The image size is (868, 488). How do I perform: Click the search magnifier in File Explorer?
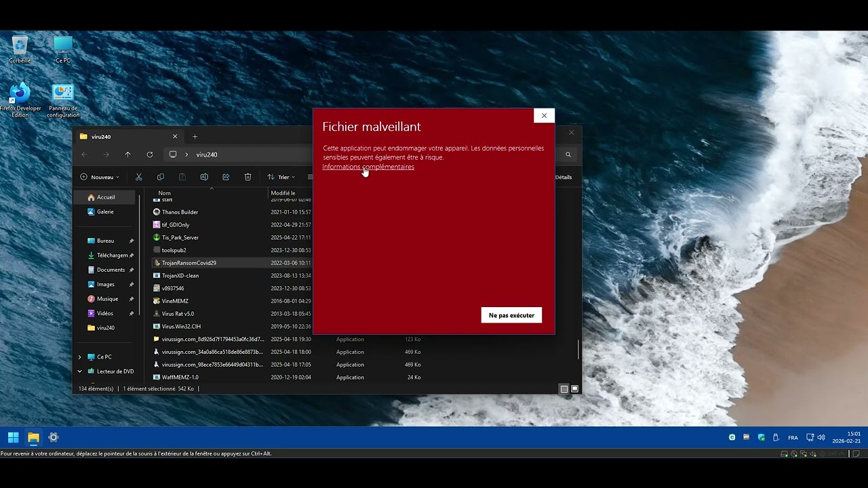click(x=568, y=155)
